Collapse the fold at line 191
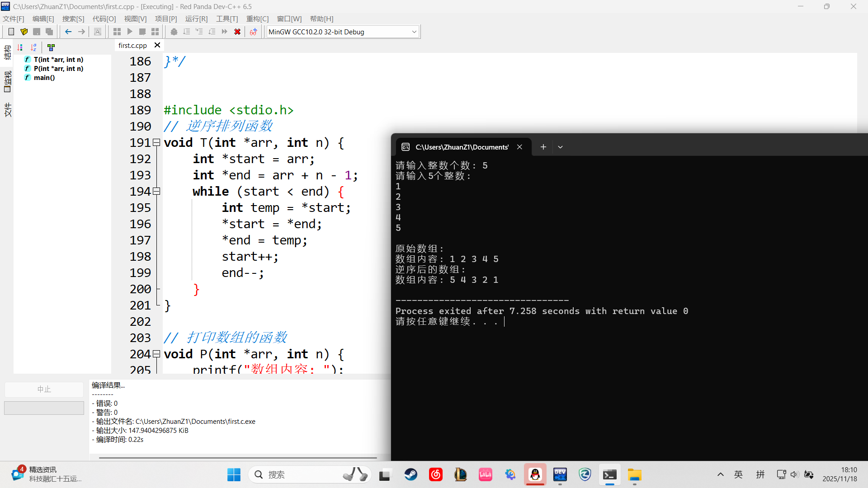Image resolution: width=868 pixels, height=488 pixels. tap(156, 143)
